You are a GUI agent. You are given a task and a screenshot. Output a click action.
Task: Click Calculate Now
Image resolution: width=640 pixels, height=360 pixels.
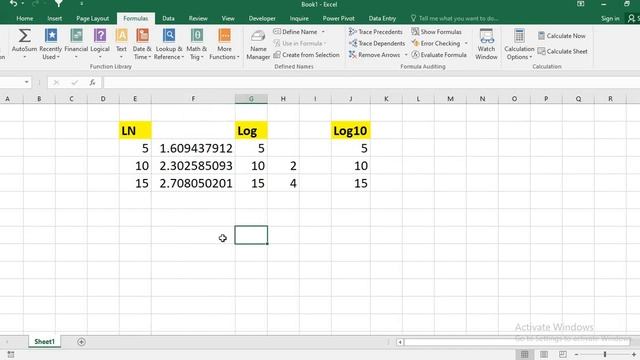point(562,36)
